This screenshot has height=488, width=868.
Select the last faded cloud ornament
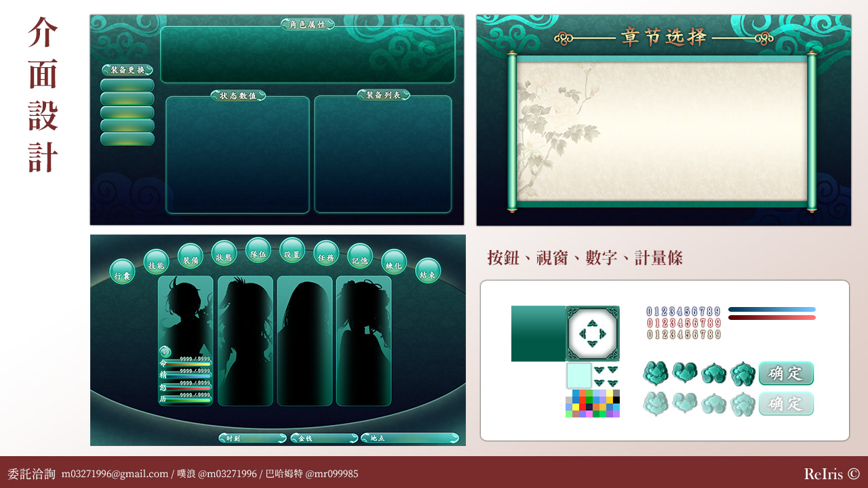tap(743, 404)
